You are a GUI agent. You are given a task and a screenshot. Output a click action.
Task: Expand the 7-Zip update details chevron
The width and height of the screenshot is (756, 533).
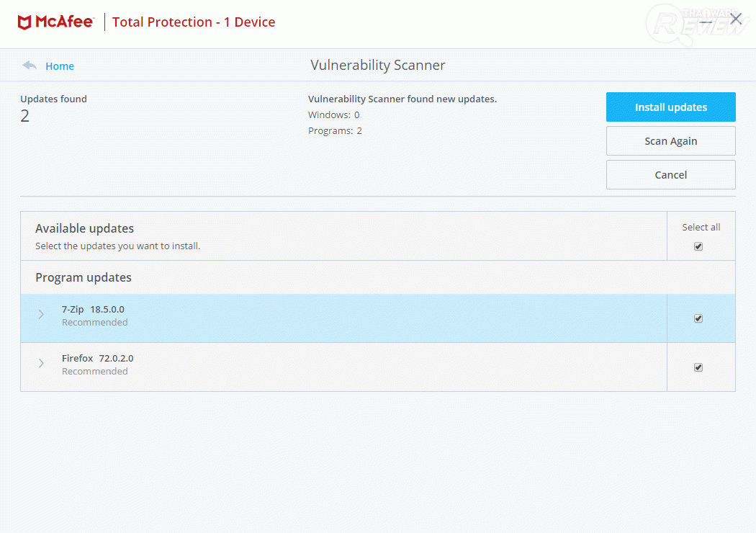(41, 315)
